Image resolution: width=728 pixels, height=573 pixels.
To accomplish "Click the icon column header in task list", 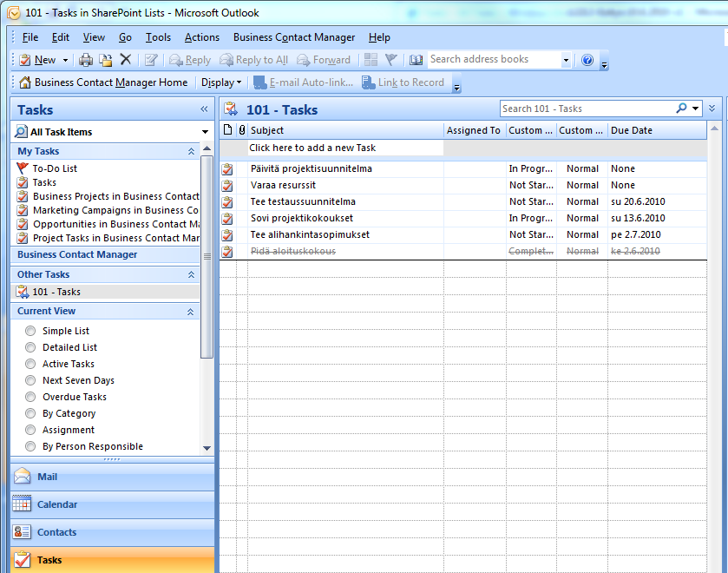I will point(227,129).
